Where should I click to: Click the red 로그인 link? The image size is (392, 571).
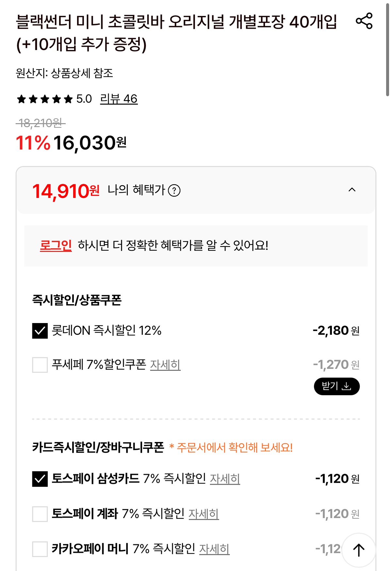(x=56, y=245)
